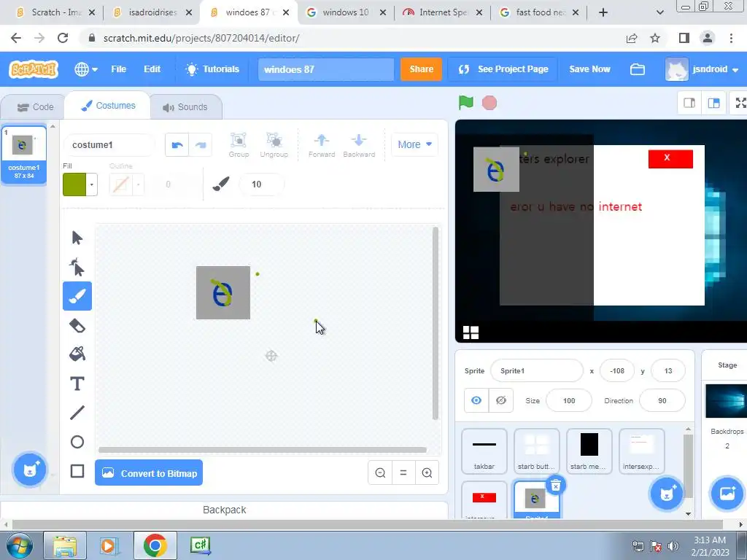Click the Ungroup icon
The width and height of the screenshot is (747, 560).
pos(274,145)
